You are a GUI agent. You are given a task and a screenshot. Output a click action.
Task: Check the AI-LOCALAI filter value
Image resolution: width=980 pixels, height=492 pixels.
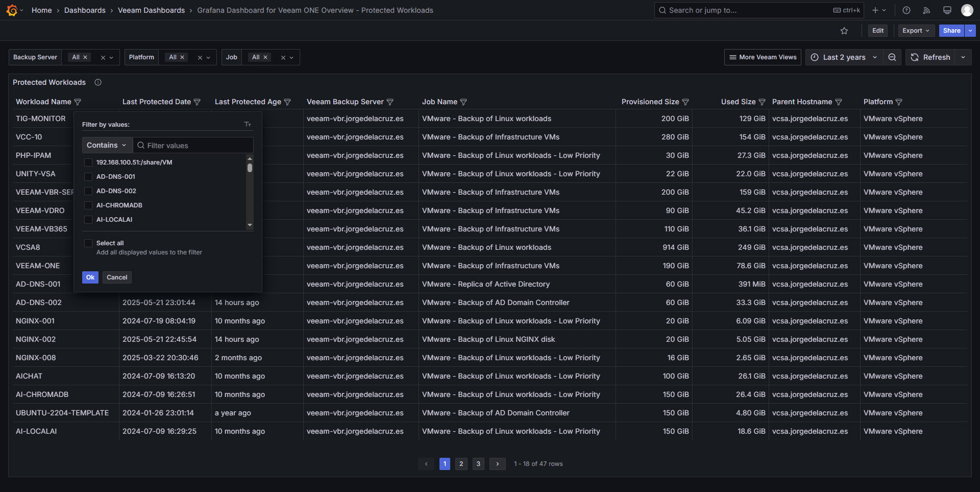point(88,220)
